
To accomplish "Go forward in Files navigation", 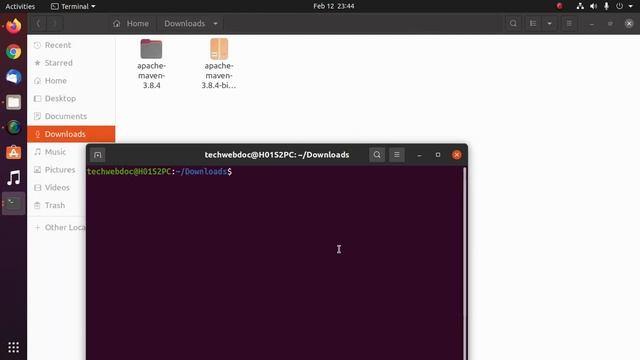I will click(54, 24).
